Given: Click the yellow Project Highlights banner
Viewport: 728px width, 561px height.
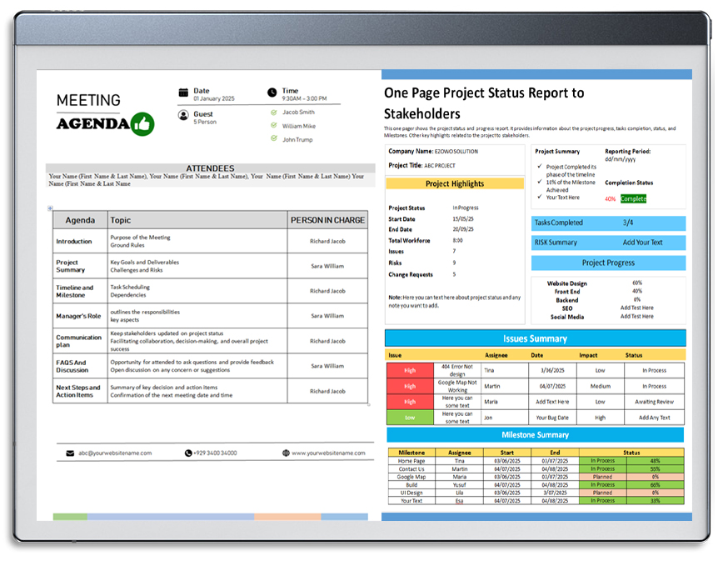Looking at the screenshot, I should 454,183.
